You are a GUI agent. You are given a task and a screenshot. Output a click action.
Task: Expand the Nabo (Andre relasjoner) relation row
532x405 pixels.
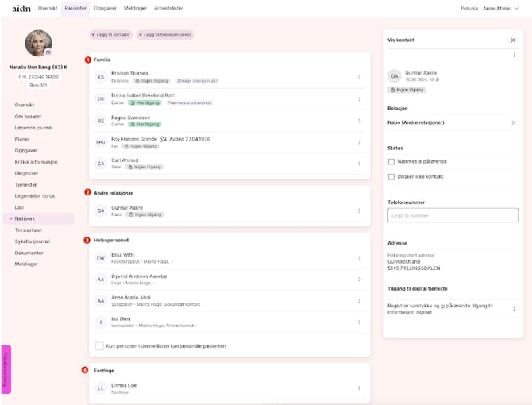click(512, 122)
